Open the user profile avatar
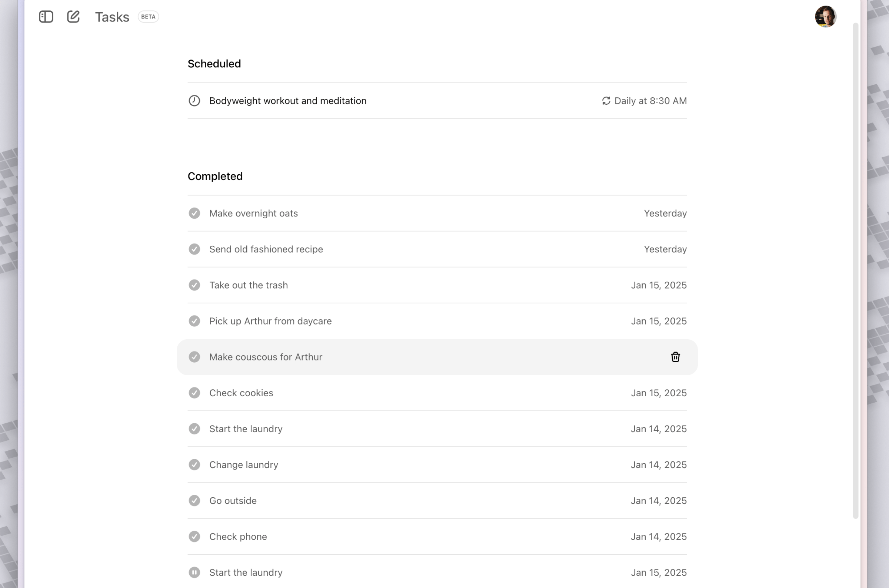This screenshot has height=588, width=889. tap(825, 17)
